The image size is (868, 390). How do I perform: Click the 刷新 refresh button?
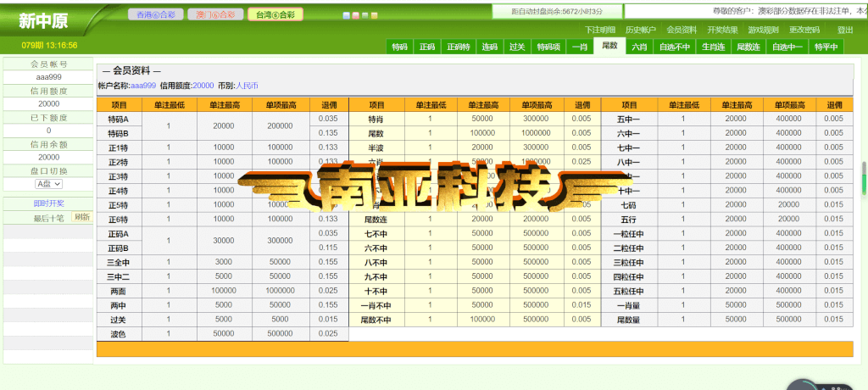point(82,216)
